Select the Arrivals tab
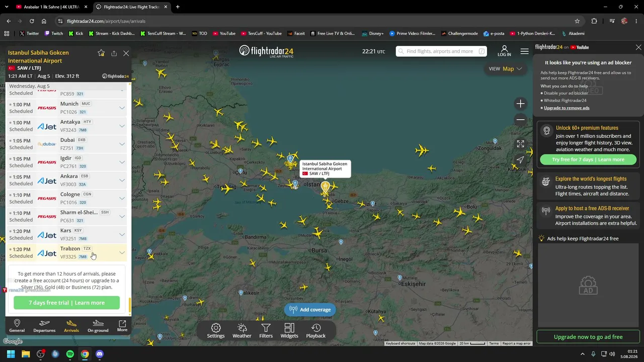Image resolution: width=644 pixels, height=362 pixels. coord(71,326)
